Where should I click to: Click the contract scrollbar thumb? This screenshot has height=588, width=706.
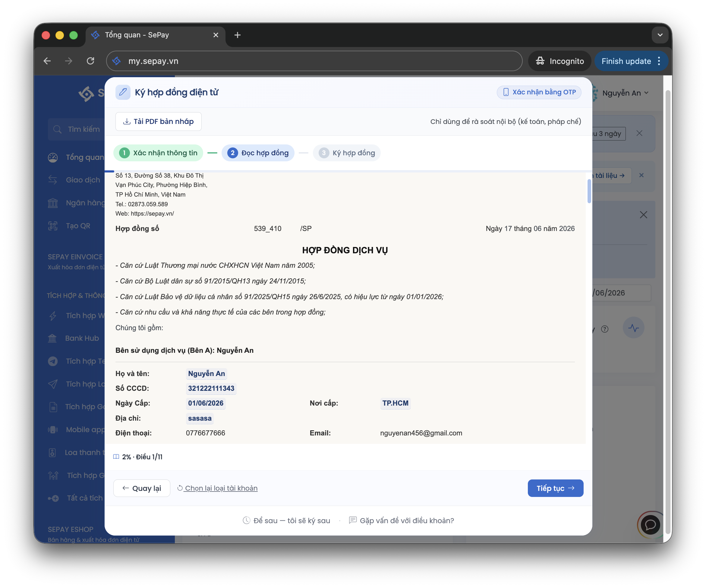point(589,191)
